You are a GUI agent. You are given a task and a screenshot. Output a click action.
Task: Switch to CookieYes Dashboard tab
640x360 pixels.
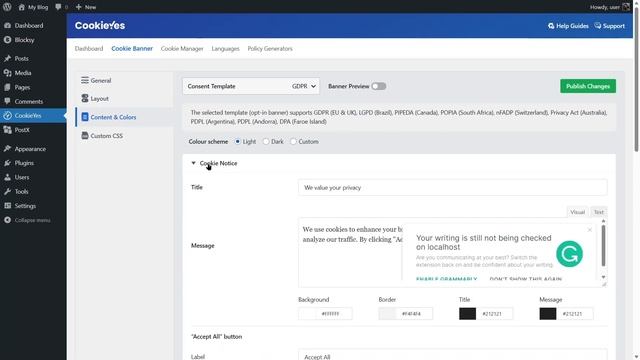point(89,49)
